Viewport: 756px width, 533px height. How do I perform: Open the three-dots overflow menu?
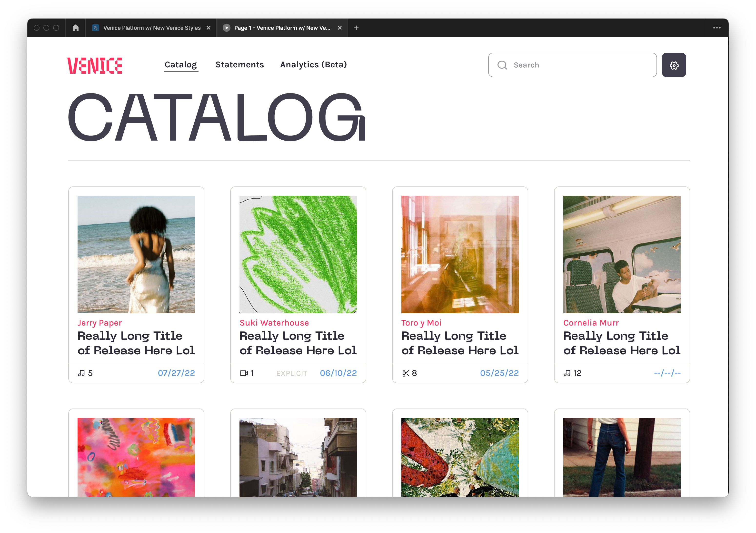pyautogui.click(x=717, y=28)
